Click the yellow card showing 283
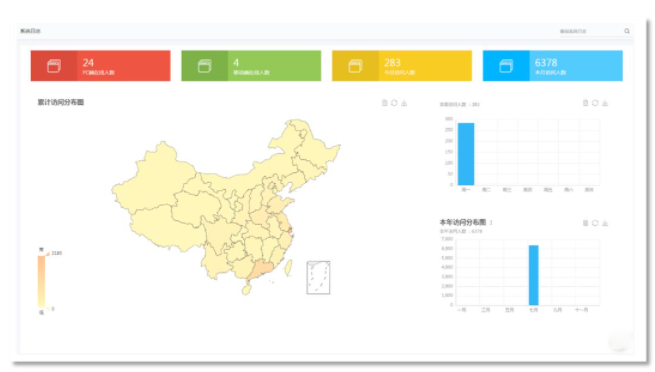Image resolution: width=655 pixels, height=372 pixels. 402,66
